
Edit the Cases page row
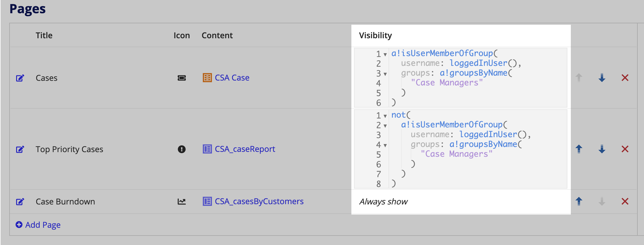(20, 78)
